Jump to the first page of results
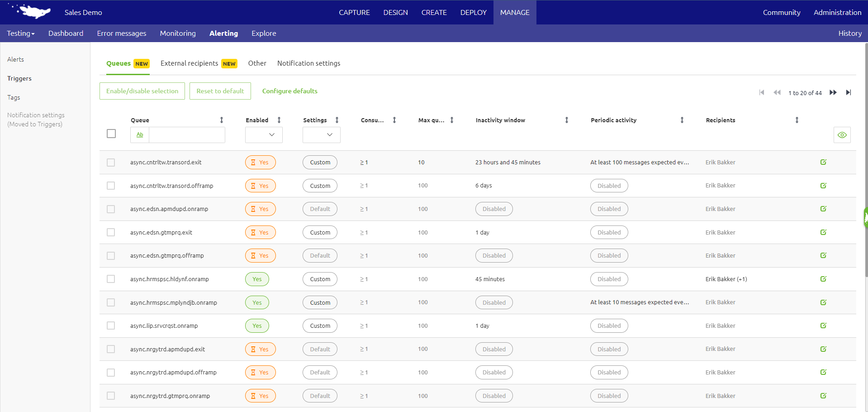 (762, 92)
